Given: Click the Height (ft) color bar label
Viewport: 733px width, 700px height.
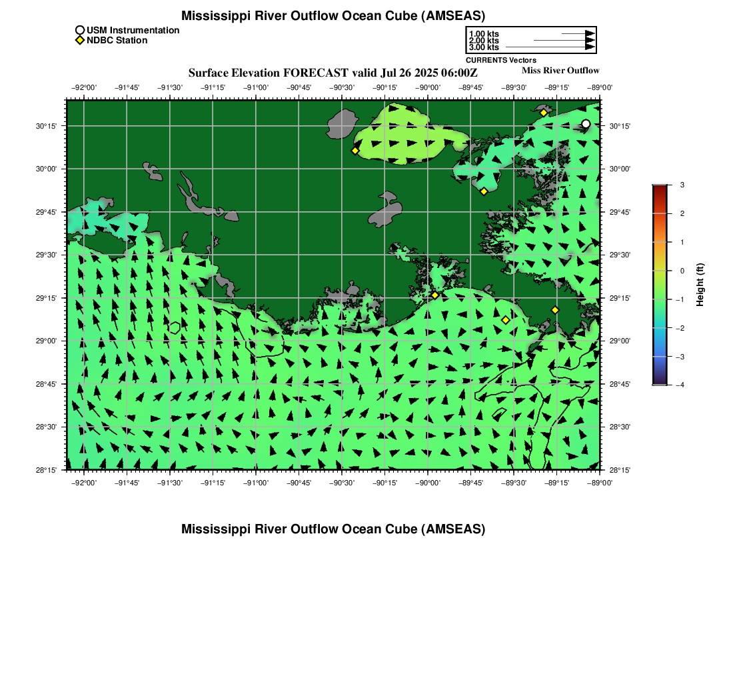Looking at the screenshot, I should [x=700, y=285].
